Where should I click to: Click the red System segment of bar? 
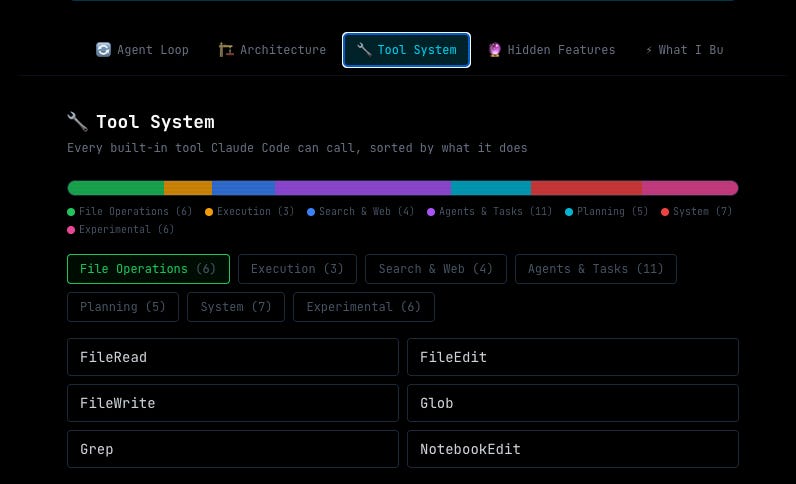(x=586, y=188)
